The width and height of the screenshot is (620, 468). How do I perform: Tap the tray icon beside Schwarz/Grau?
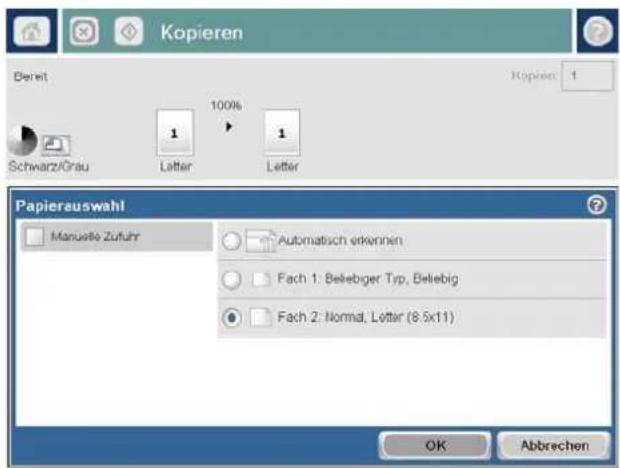[56, 145]
